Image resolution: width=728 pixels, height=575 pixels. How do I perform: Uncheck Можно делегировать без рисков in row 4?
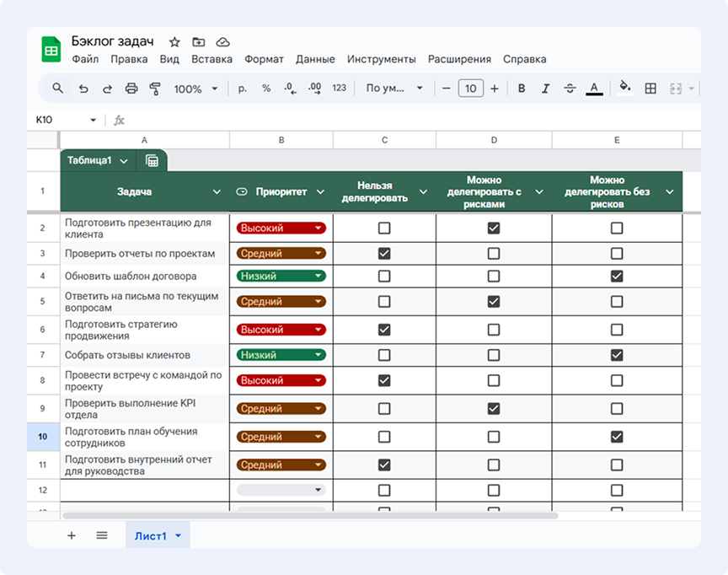(x=617, y=276)
